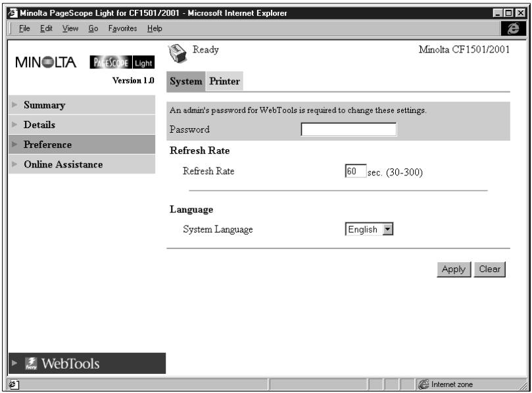Click the admin password notice text
532x393 pixels.
[x=298, y=110]
